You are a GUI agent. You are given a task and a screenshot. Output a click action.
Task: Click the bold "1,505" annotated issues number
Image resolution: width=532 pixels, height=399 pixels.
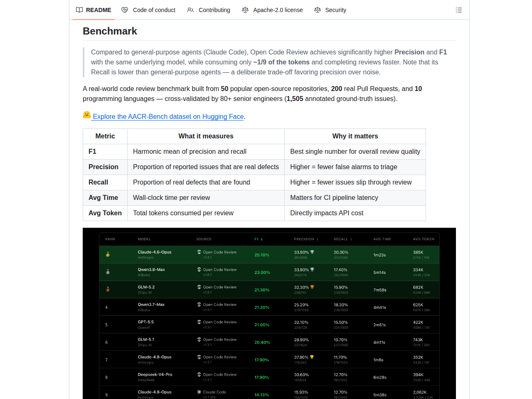coord(295,99)
